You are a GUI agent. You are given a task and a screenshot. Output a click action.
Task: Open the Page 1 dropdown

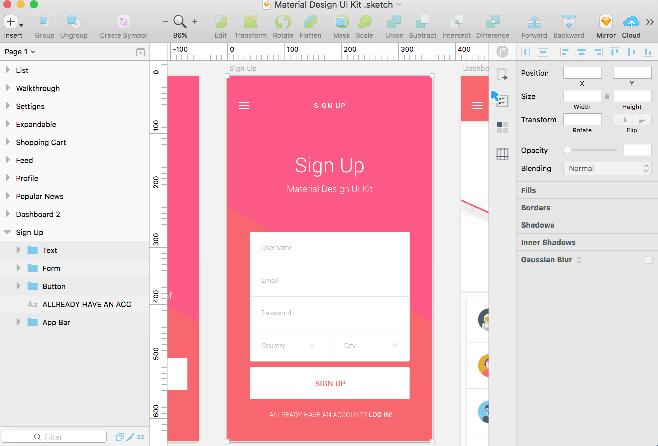[20, 52]
